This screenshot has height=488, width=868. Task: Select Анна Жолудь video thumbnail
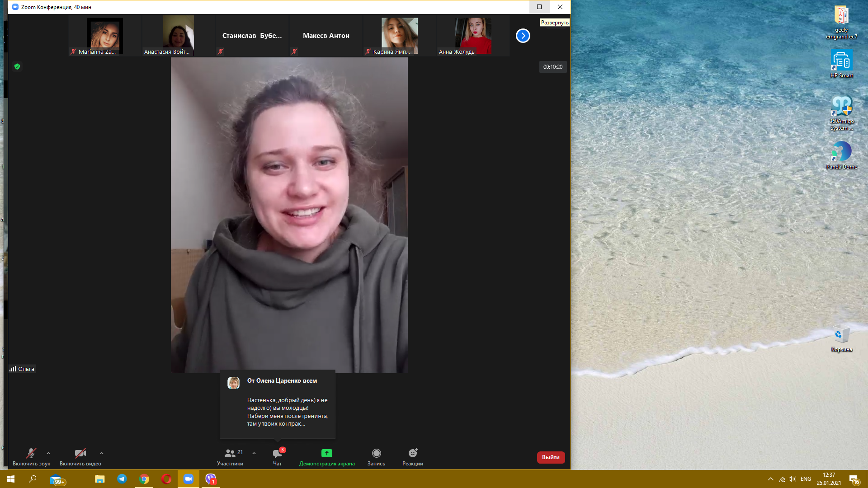[473, 36]
